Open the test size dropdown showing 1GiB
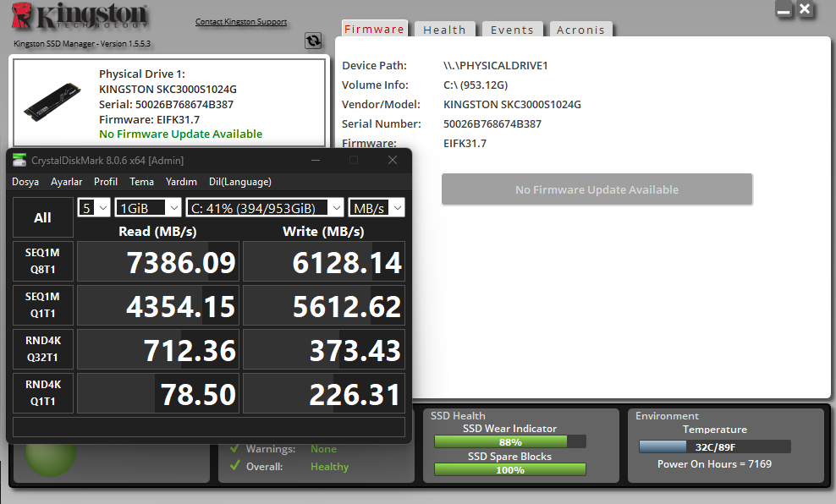 (x=148, y=208)
